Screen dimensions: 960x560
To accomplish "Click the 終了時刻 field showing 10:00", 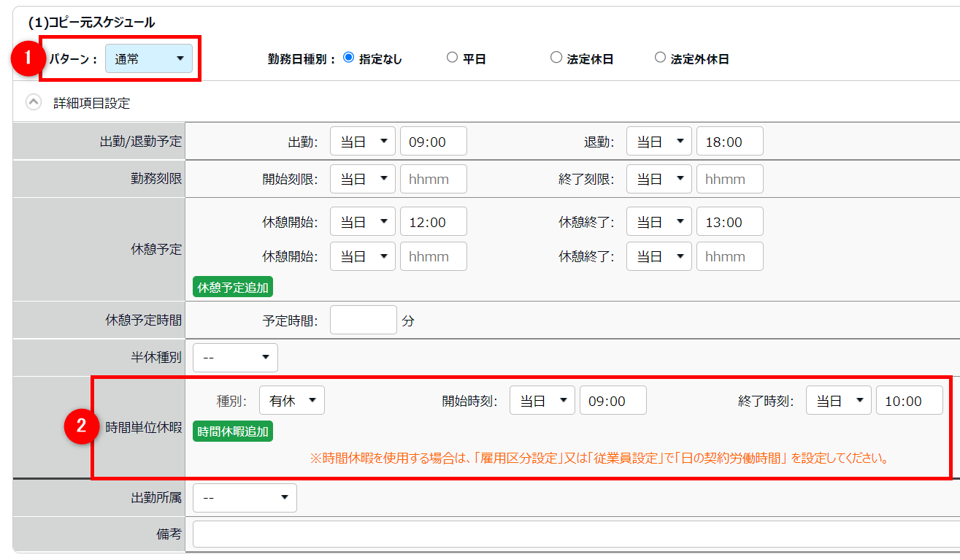I will (x=909, y=401).
